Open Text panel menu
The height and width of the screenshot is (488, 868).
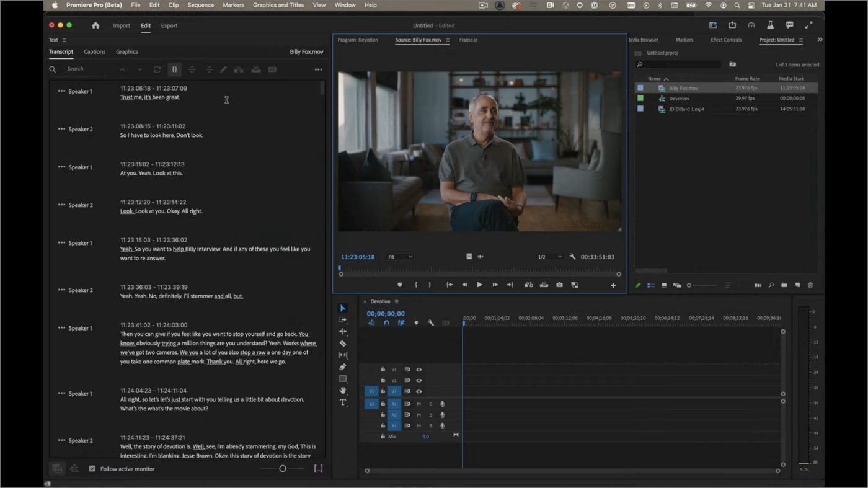point(64,40)
